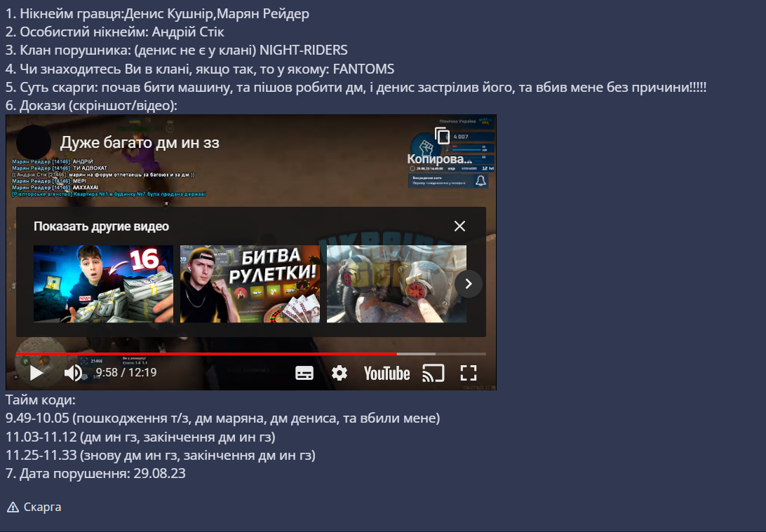Click the Cast to device icon
The height and width of the screenshot is (532, 766).
point(434,374)
